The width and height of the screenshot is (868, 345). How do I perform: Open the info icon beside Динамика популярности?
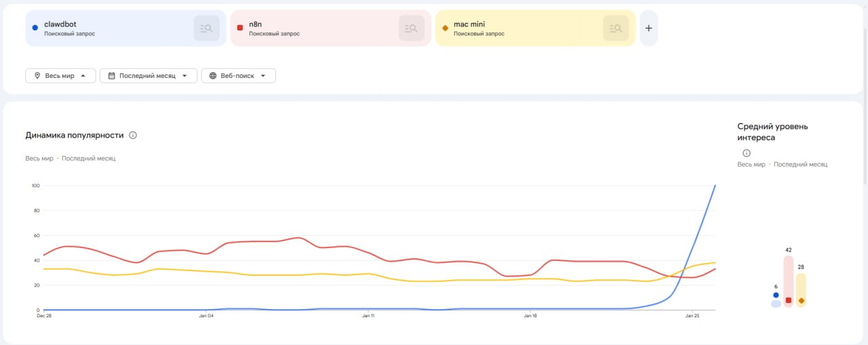(x=133, y=136)
